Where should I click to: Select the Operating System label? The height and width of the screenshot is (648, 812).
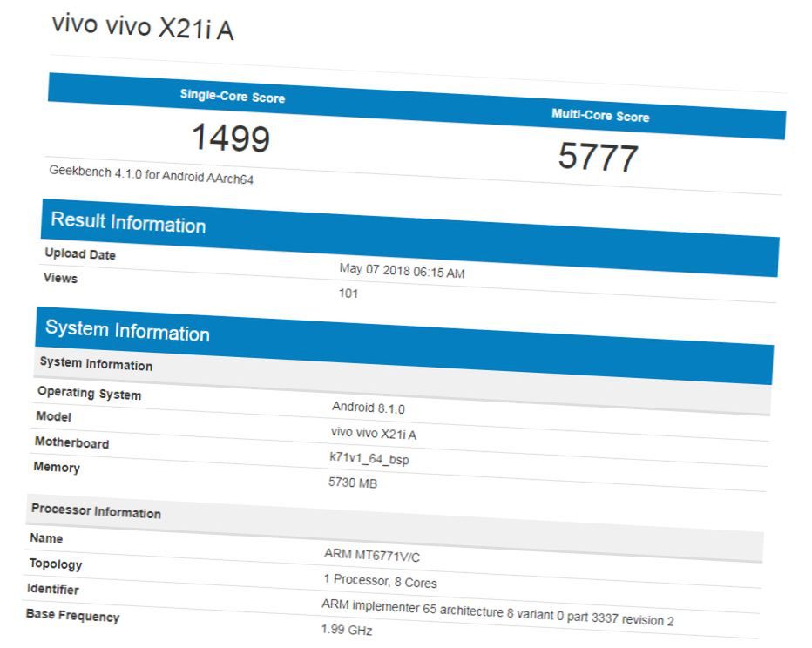point(90,393)
